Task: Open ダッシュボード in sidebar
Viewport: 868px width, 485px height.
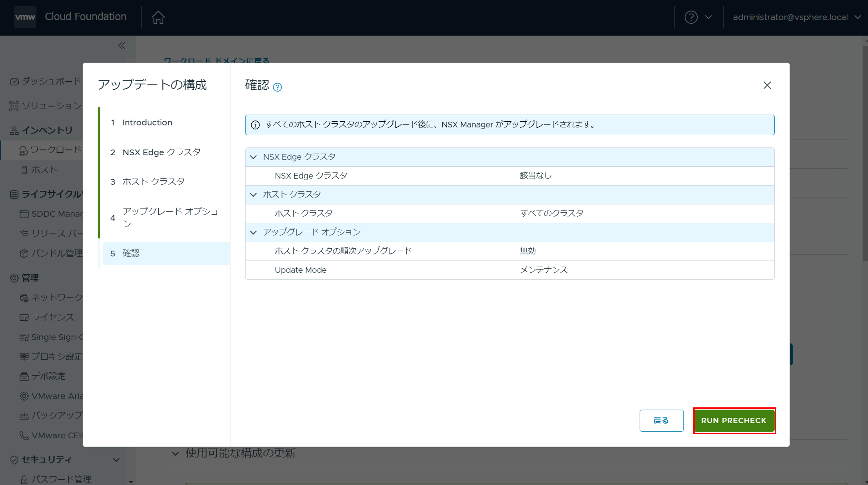Action: pyautogui.click(x=46, y=81)
